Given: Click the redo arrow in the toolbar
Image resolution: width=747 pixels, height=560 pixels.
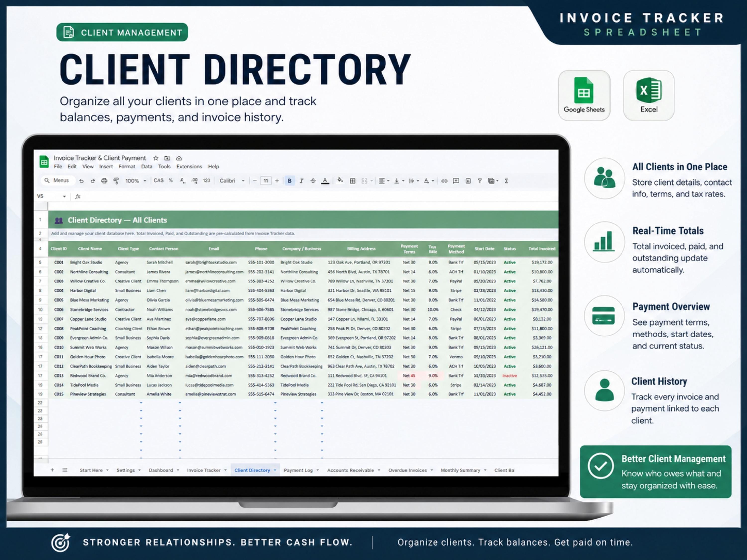Looking at the screenshot, I should point(93,181).
